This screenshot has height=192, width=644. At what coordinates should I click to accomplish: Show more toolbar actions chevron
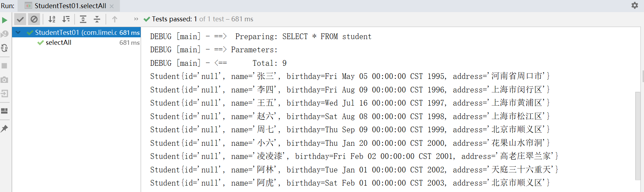136,19
